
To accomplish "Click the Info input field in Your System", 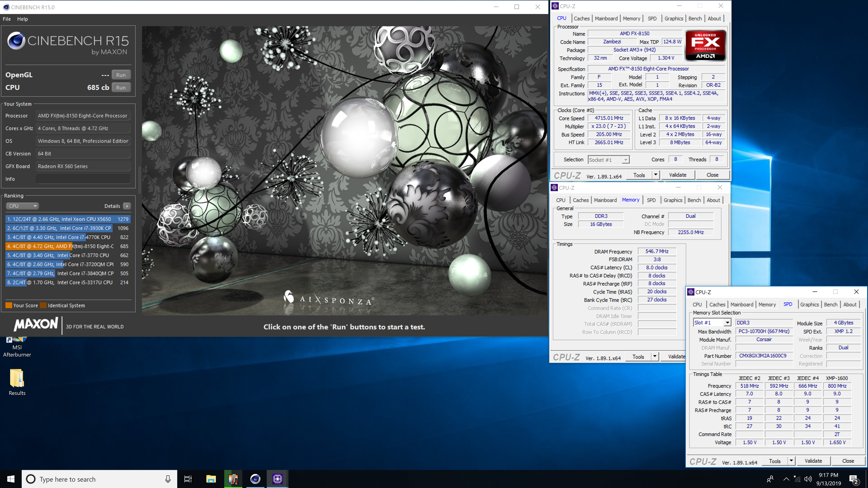I will pyautogui.click(x=83, y=179).
